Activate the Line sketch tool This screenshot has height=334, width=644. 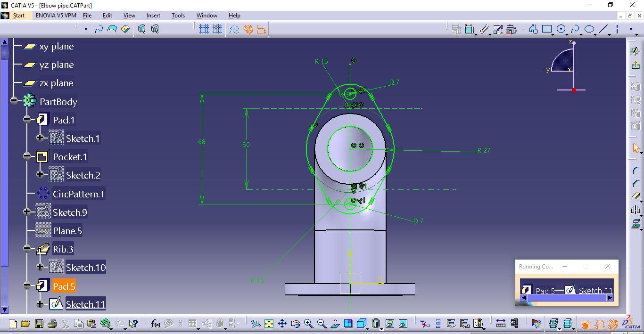click(603, 29)
